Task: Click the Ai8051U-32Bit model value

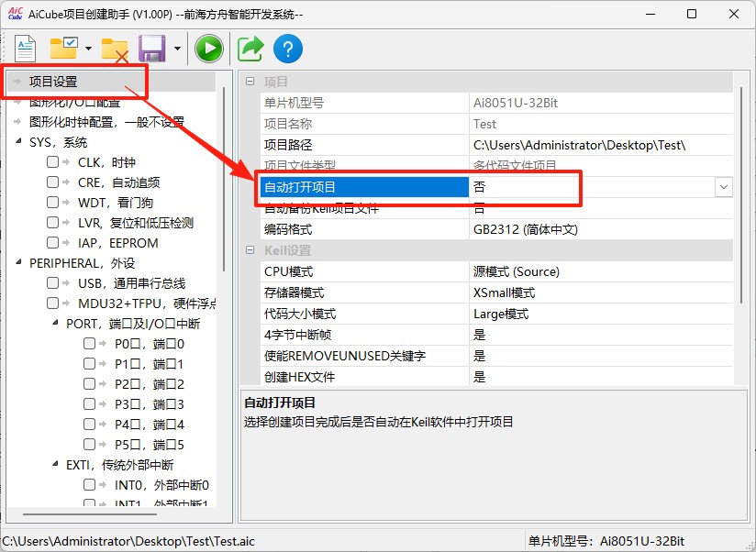Action: pyautogui.click(x=516, y=103)
